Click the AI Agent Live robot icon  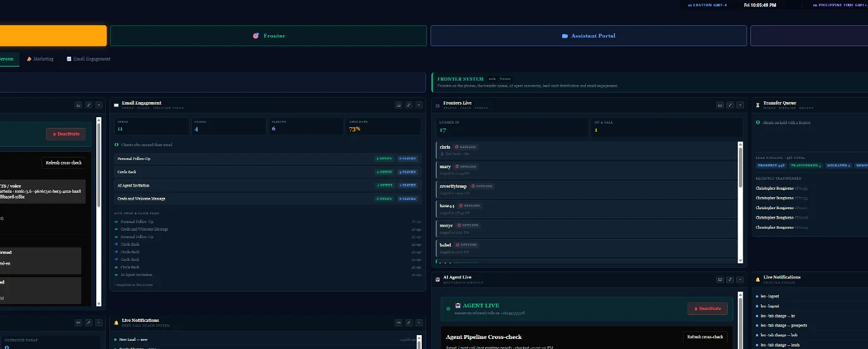(437, 278)
